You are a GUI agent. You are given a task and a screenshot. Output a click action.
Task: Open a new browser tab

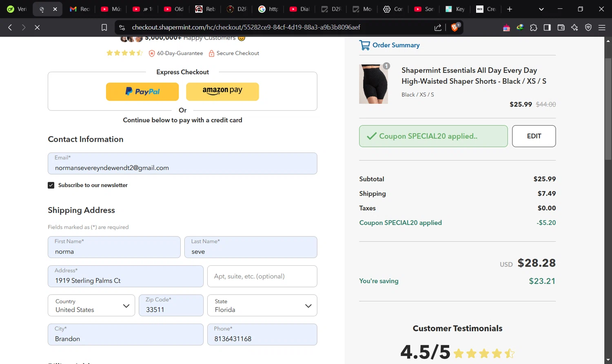tap(510, 9)
